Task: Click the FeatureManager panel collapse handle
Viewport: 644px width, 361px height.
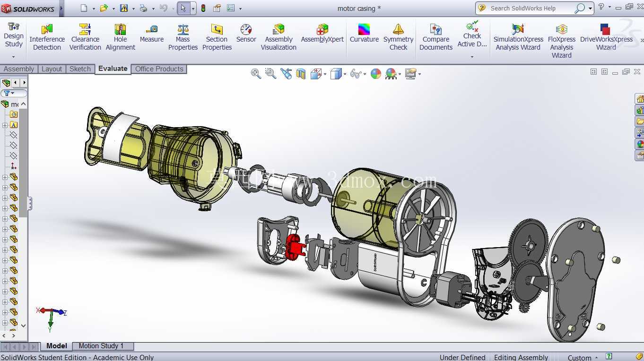Action: [x=30, y=204]
